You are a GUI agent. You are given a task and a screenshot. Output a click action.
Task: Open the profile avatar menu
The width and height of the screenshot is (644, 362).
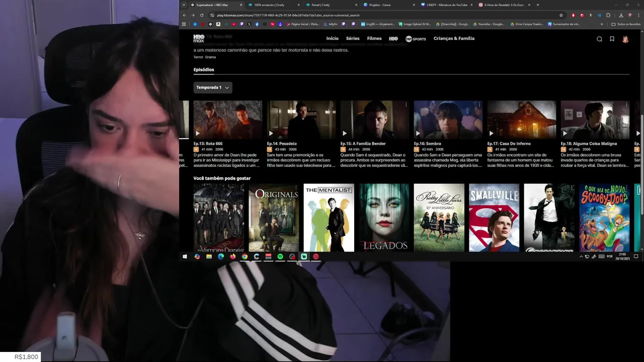pyautogui.click(x=625, y=39)
